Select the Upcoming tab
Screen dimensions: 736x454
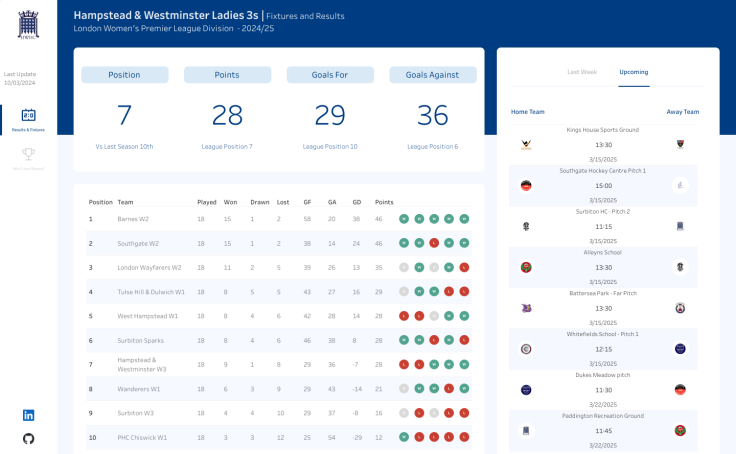633,72
